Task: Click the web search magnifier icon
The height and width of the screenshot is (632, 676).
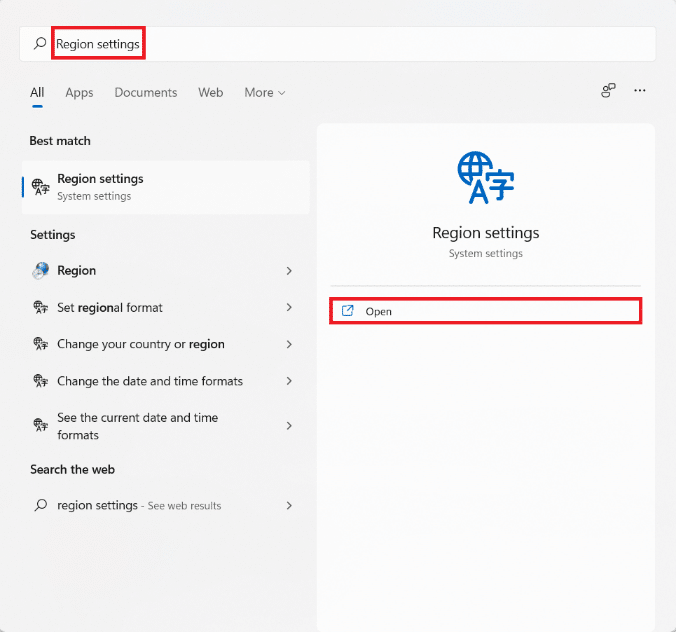Action: click(40, 506)
